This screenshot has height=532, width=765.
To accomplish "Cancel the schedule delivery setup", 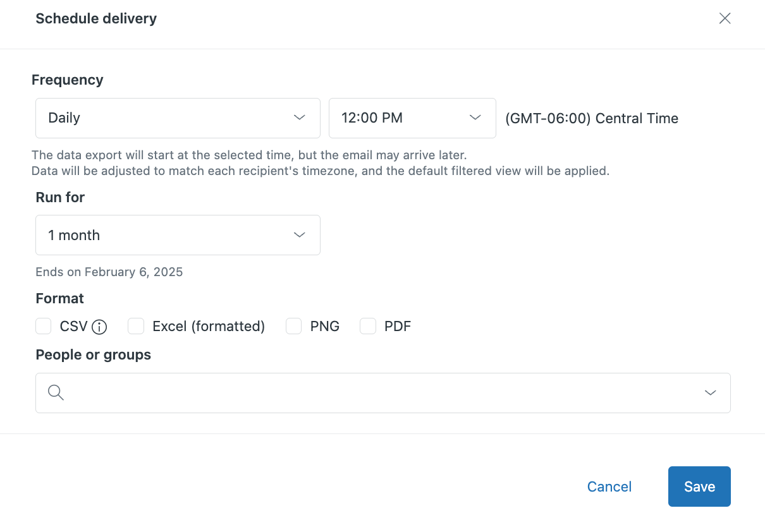I will pos(609,487).
